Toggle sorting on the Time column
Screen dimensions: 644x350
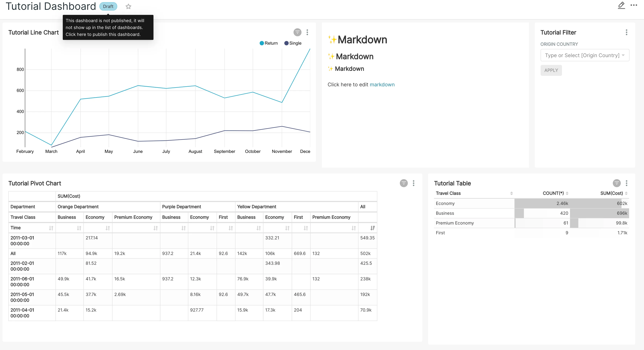[x=51, y=228]
